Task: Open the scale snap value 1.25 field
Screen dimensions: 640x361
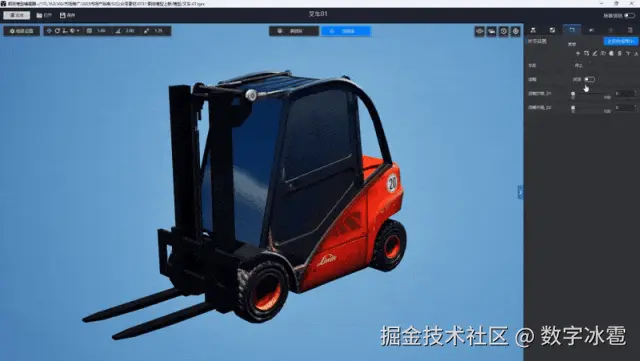Action: pos(158,31)
